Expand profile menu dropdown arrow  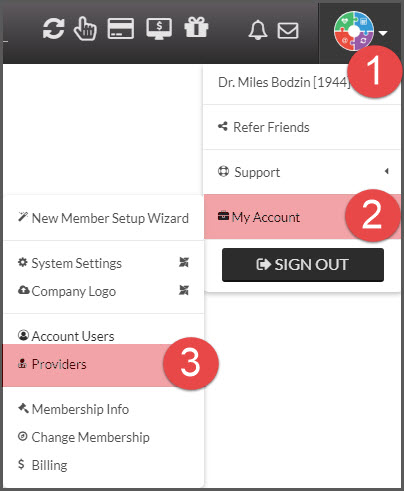point(383,33)
